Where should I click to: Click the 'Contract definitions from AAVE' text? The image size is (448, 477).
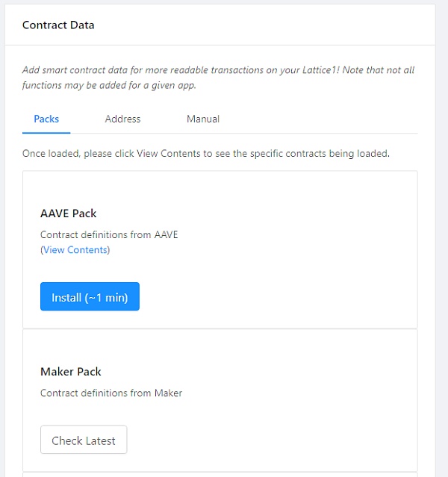pos(109,234)
